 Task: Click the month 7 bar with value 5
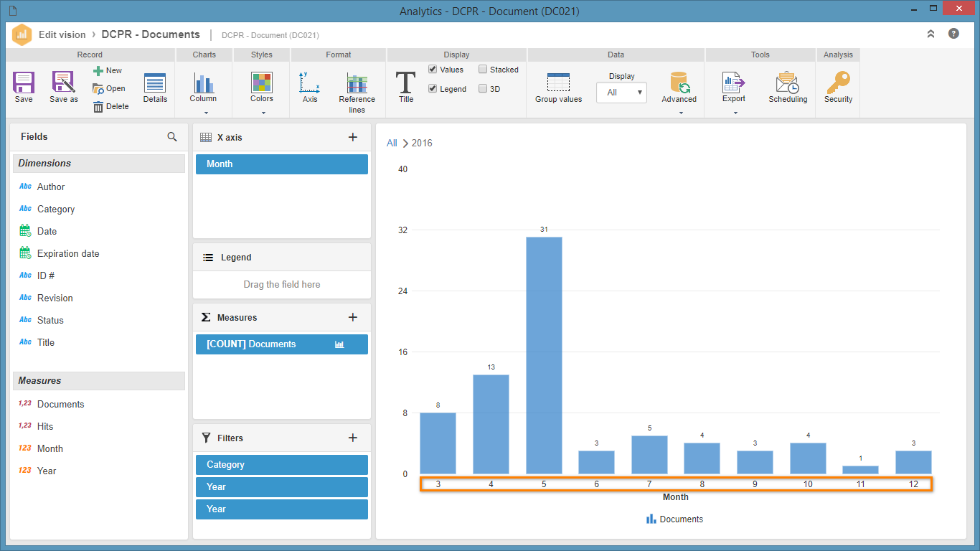point(649,455)
